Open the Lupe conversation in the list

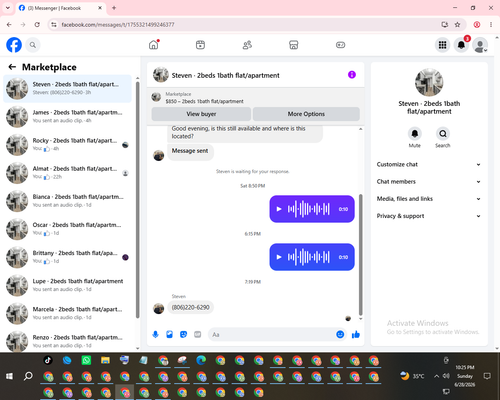(67, 285)
